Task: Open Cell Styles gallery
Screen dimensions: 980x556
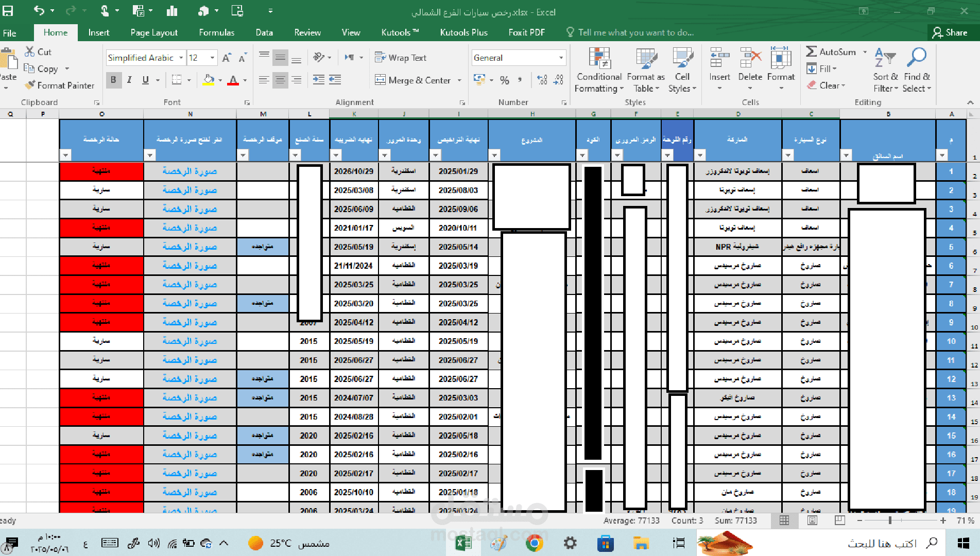Action: point(682,70)
